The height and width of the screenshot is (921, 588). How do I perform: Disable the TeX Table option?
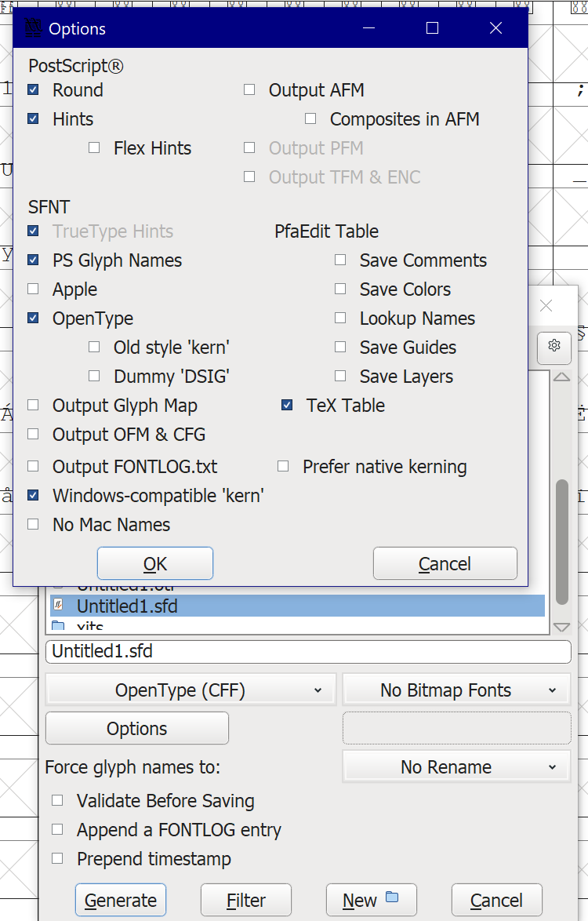pos(287,405)
